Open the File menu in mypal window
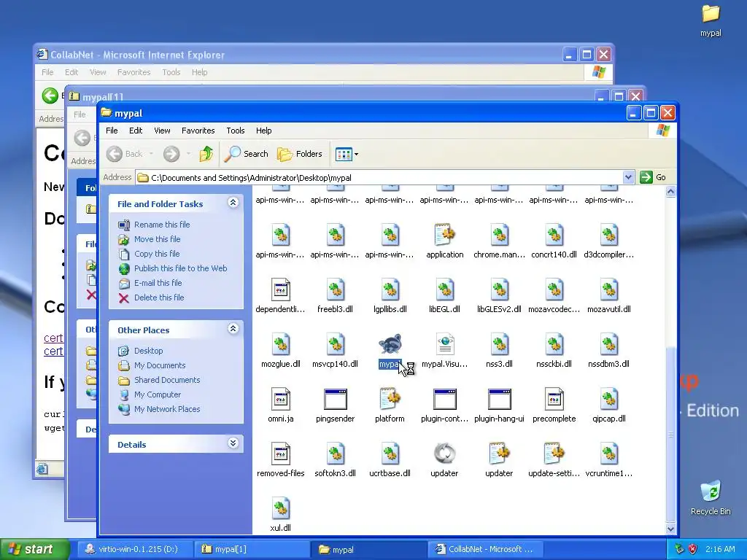 pyautogui.click(x=112, y=131)
